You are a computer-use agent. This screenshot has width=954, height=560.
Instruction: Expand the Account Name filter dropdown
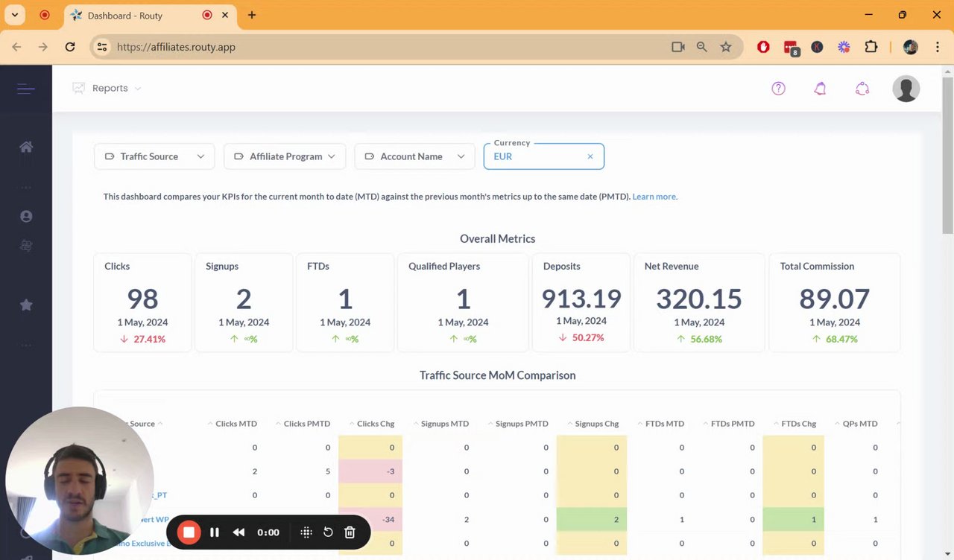click(414, 156)
